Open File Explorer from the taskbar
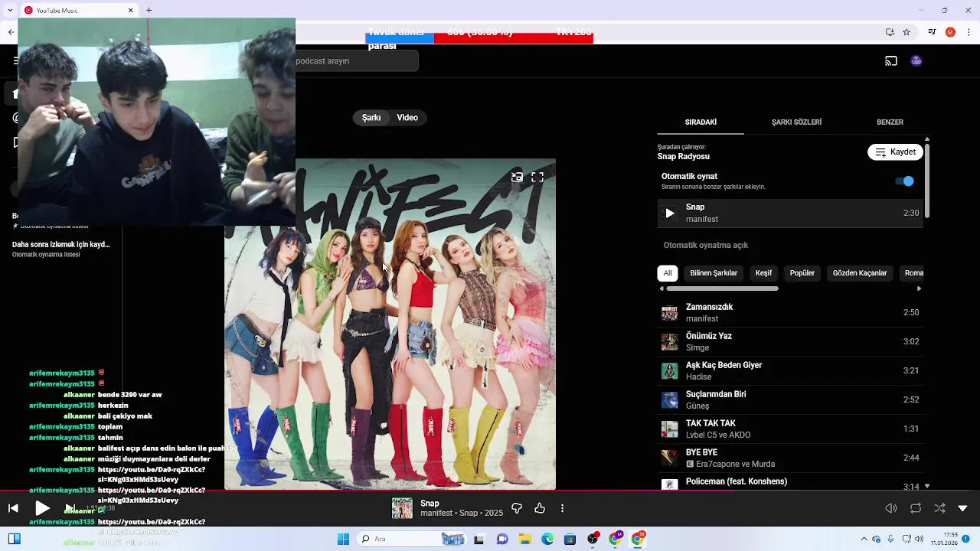 point(525,539)
